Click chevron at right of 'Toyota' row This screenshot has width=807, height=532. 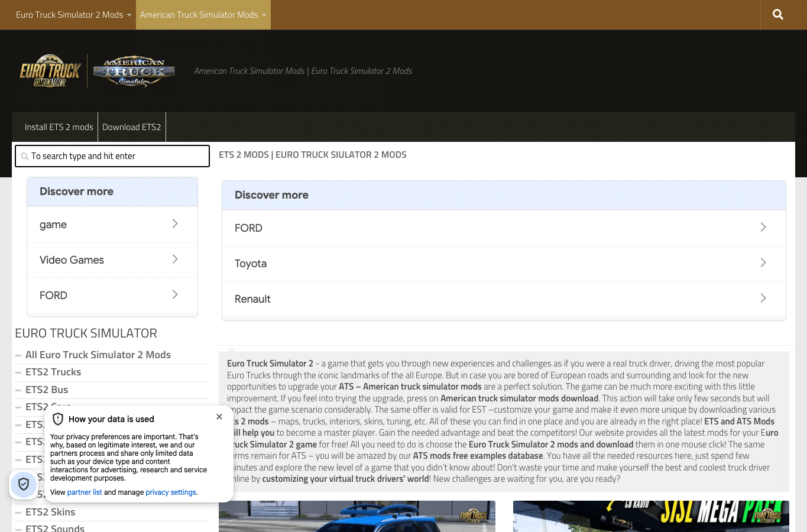tap(763, 262)
